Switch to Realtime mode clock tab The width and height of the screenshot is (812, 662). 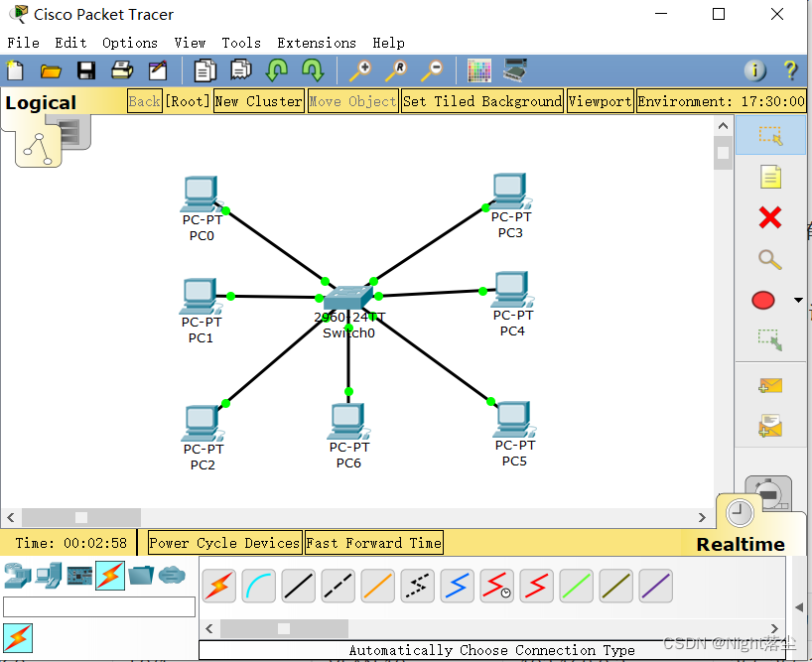740,513
